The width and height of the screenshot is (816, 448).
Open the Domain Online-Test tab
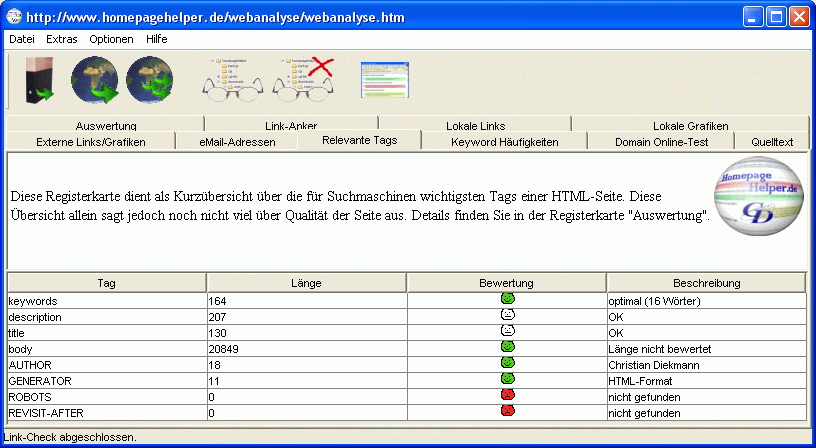coord(661,142)
